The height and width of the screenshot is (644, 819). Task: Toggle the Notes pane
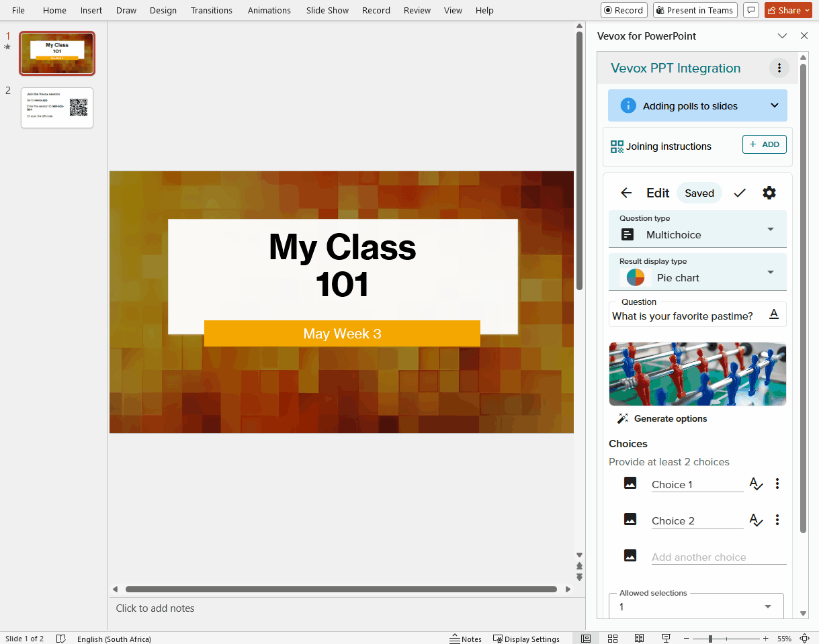point(466,639)
